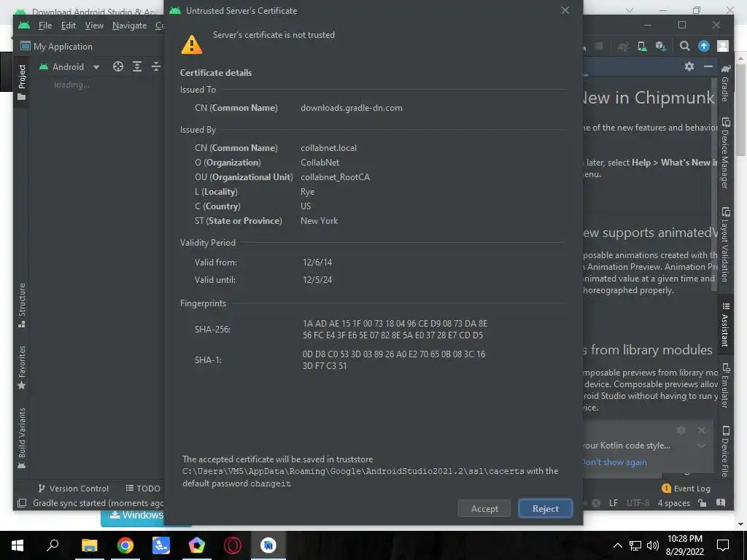Toggle the Project tool window tab
This screenshot has width=747, height=560.
21,82
